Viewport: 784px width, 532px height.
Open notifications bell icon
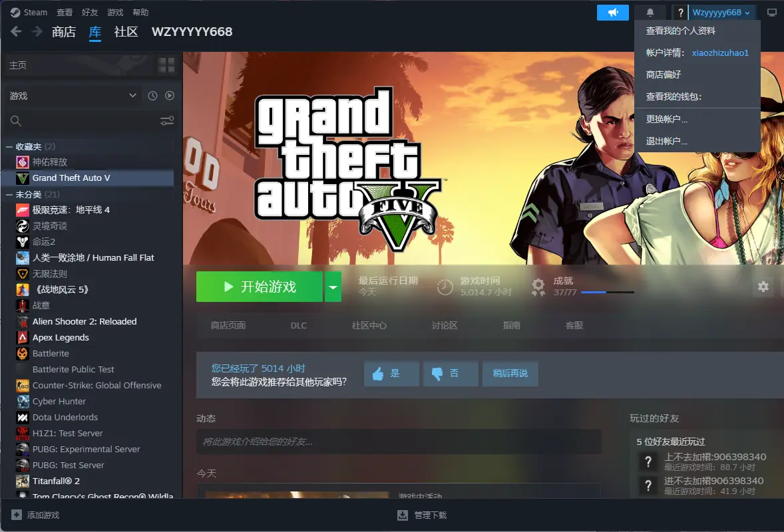click(x=650, y=13)
